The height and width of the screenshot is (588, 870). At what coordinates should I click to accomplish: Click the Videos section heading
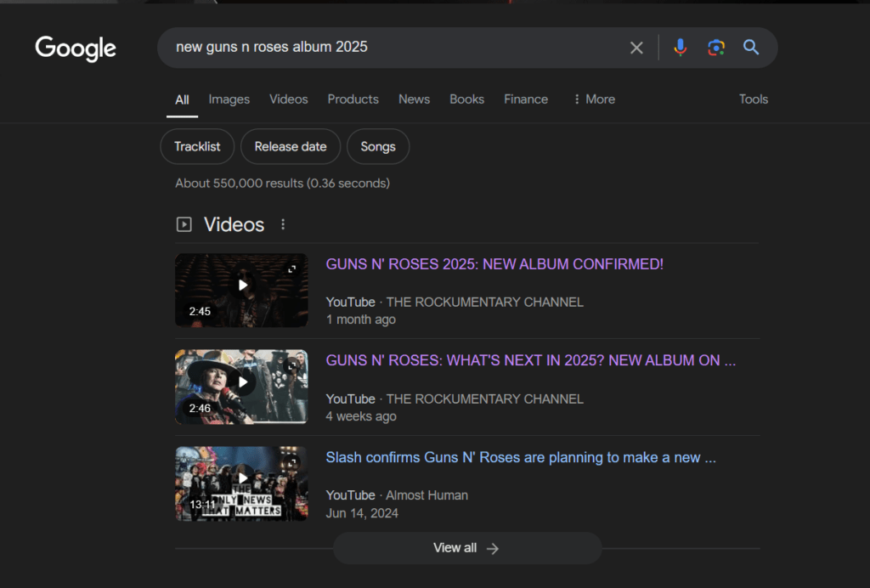point(234,224)
